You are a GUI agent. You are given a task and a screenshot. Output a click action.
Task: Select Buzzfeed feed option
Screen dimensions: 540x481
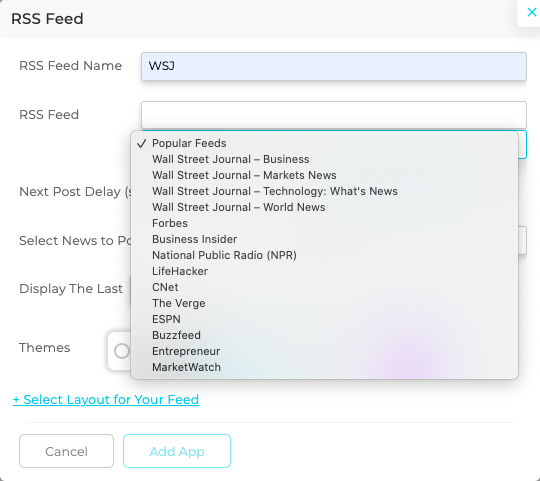pos(324,335)
